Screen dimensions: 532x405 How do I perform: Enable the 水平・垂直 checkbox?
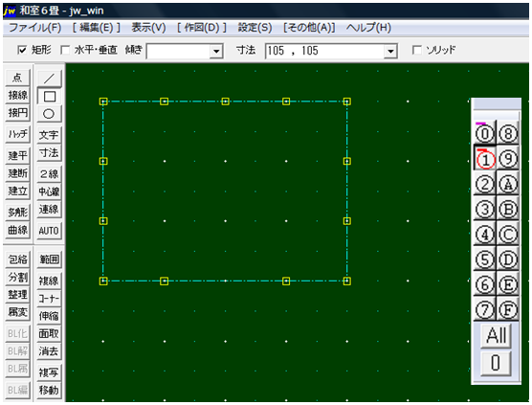65,50
